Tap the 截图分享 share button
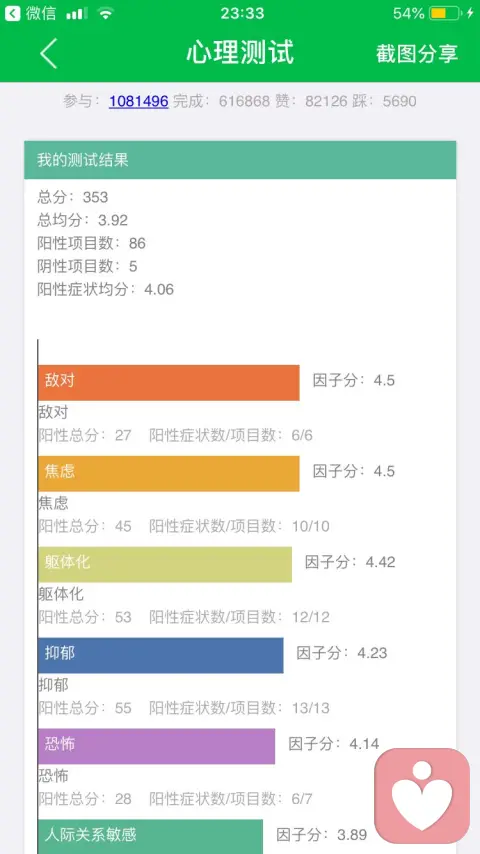Screen dimensions: 480x854 click(x=417, y=53)
